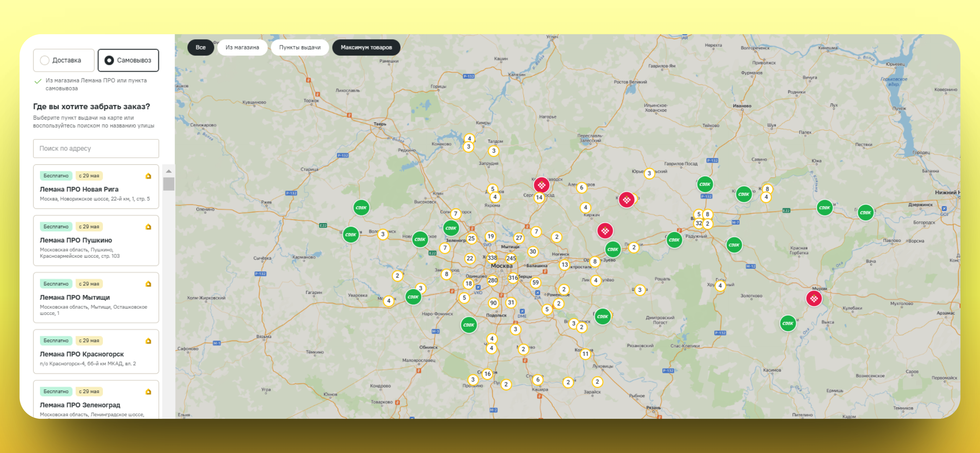980x453 pixels.
Task: Open cluster 280 near Одинцово
Action: [x=493, y=280]
